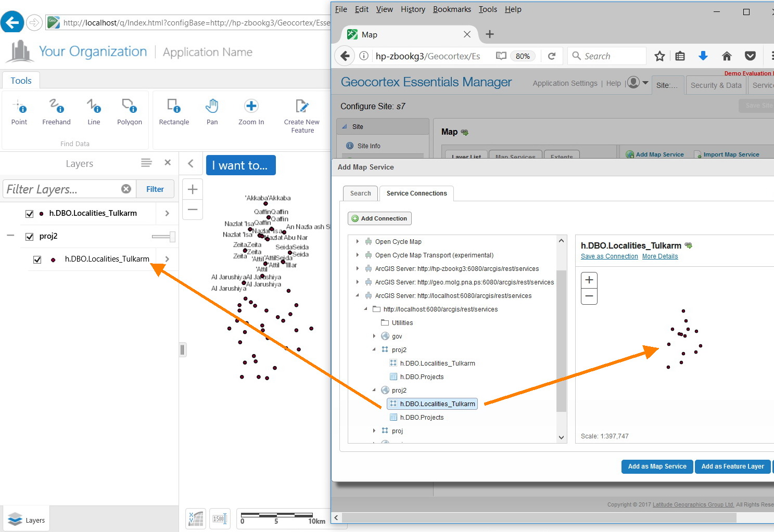The image size is (774, 532).
Task: Open actions for nested h.DBO.Localities_Tulkarm layer
Action: click(x=167, y=259)
